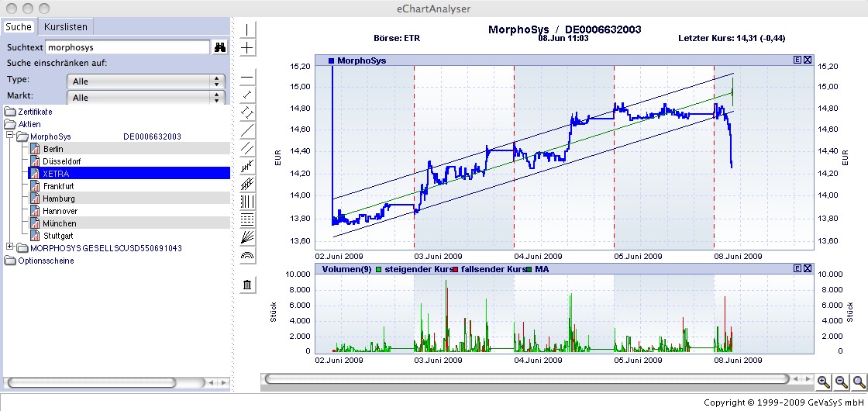The height and width of the screenshot is (411, 868).
Task: Select the diagonal trend line tool
Action: pyautogui.click(x=247, y=131)
